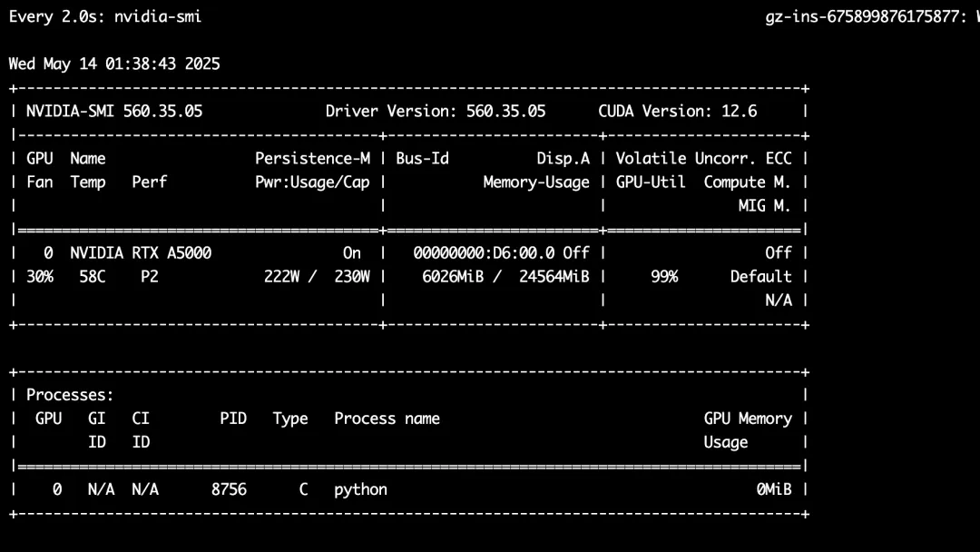This screenshot has width=980, height=552.
Task: Click the process PID 8756
Action: pos(229,489)
